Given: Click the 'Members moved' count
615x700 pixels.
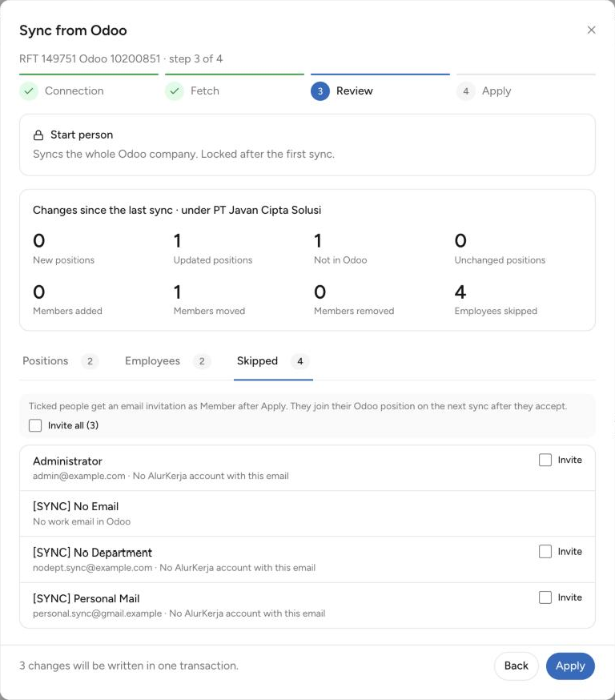Looking at the screenshot, I should pos(177,292).
